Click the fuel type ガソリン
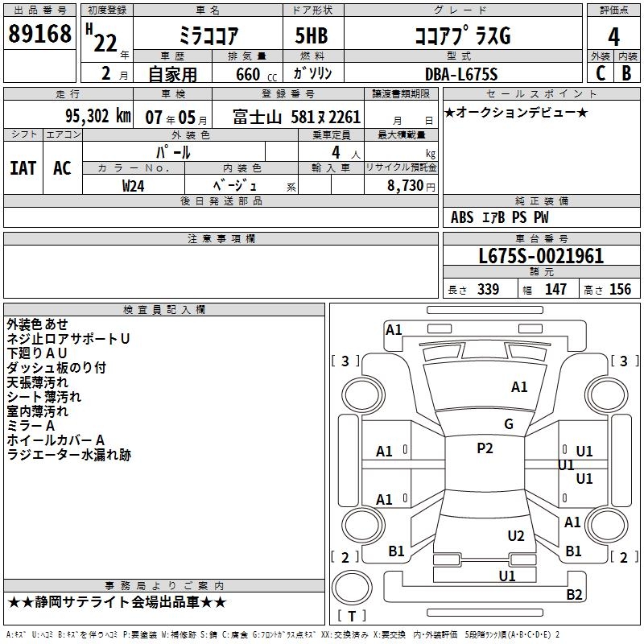This screenshot has height=644, width=644. (312, 73)
